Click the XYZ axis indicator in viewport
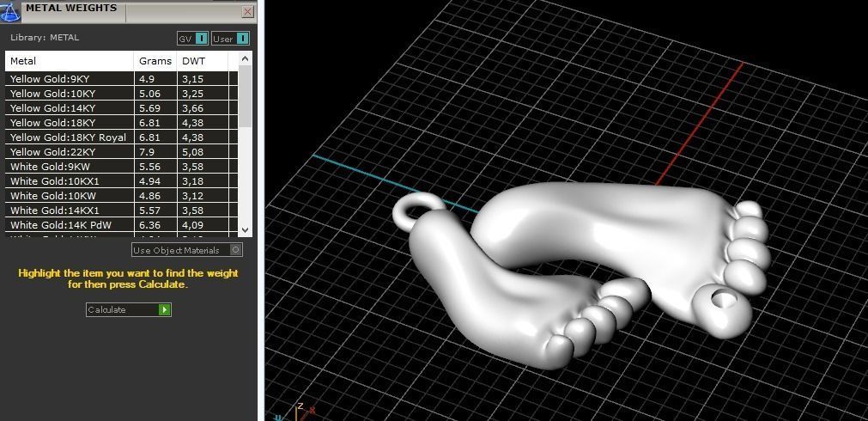The width and height of the screenshot is (868, 421). (x=296, y=412)
